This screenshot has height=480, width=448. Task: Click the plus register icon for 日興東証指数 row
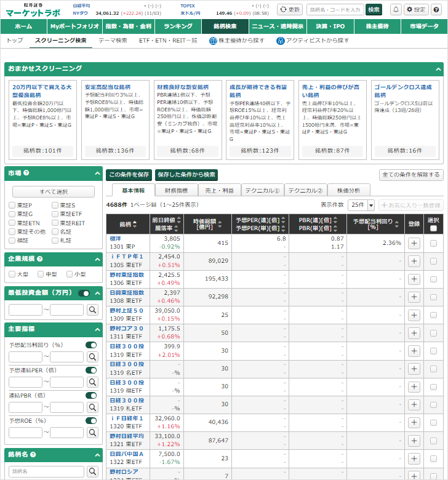[414, 297]
